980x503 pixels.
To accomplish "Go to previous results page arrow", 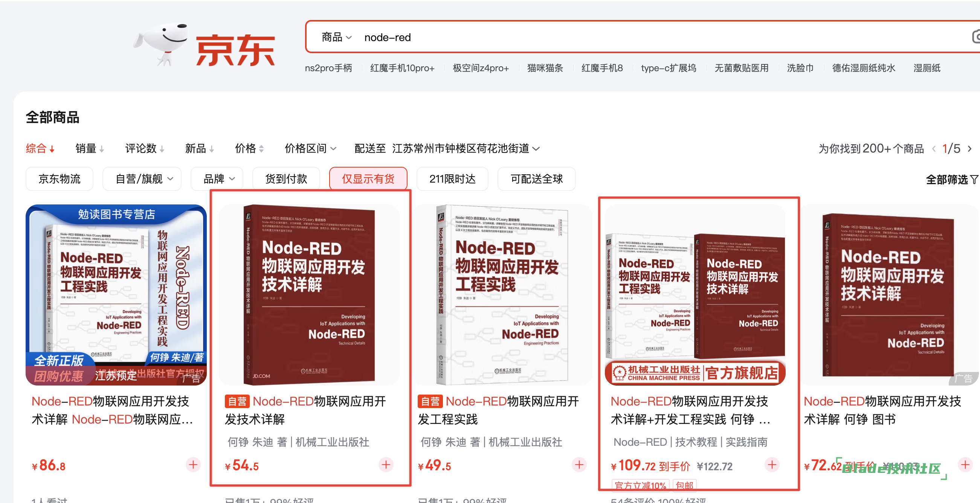I will pos(934,149).
